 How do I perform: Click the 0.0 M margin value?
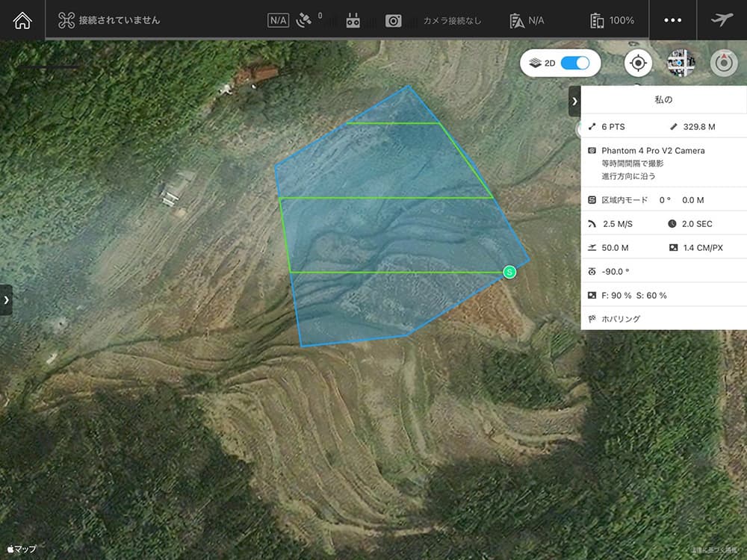pos(692,200)
